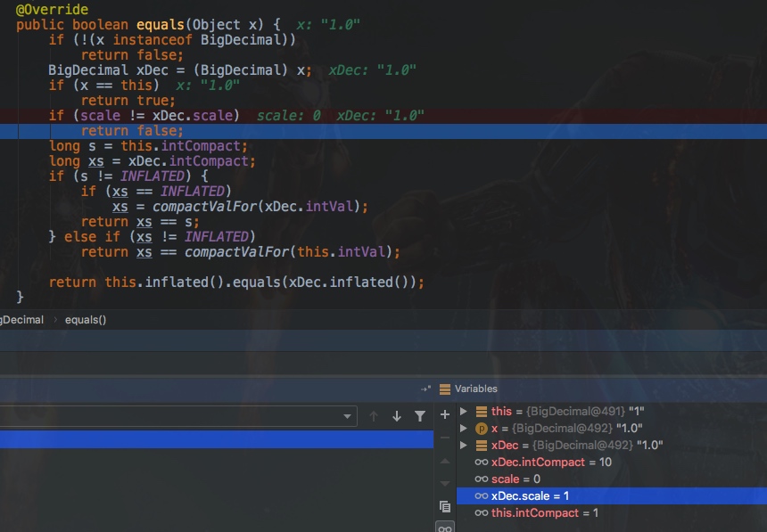Image resolution: width=767 pixels, height=532 pixels.
Task: Select the Variables panel tab
Action: click(x=475, y=389)
